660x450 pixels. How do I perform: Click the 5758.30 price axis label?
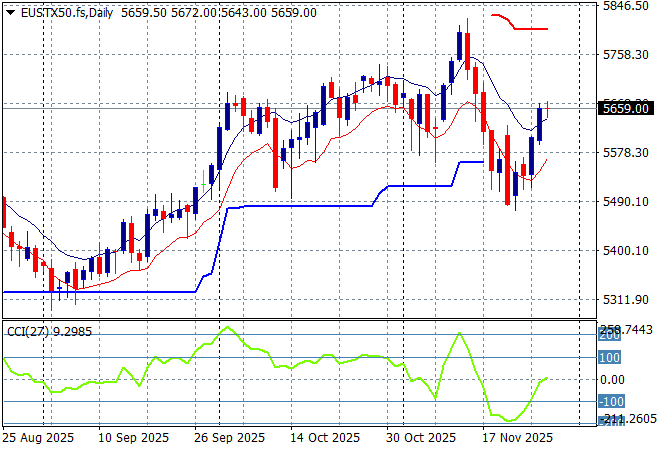coord(625,54)
